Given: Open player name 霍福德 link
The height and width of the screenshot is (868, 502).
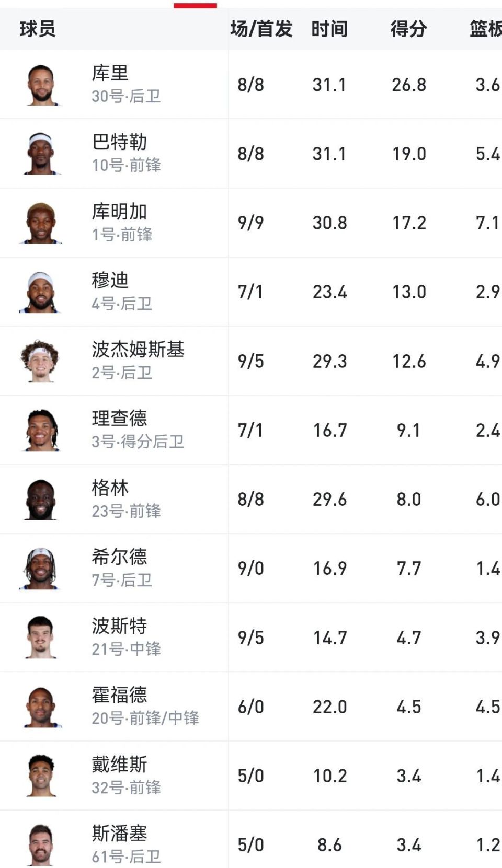Looking at the screenshot, I should coord(120,695).
